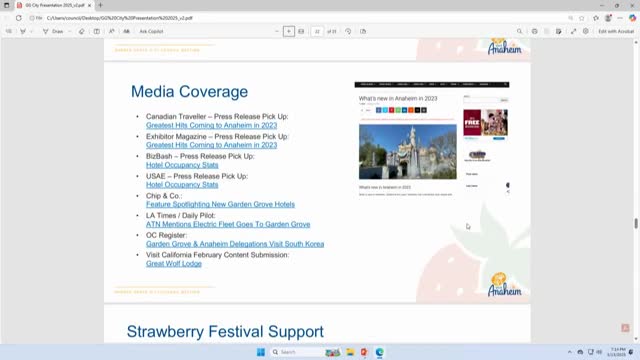The image size is (640, 360).
Task: Open the table of contents panel
Action: pos(9,31)
